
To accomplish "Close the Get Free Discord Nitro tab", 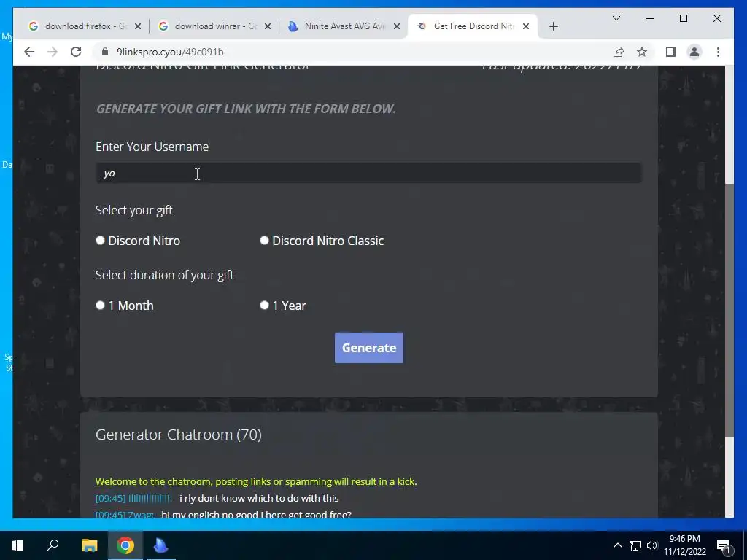I will pyautogui.click(x=525, y=27).
